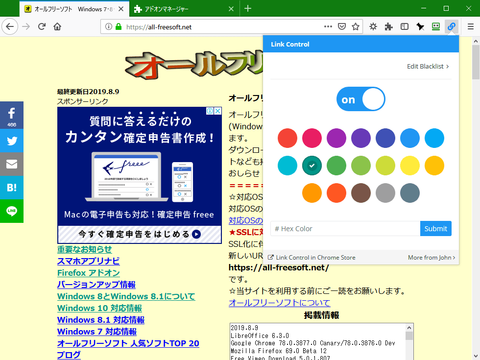Open page actions three-dot menu

[x=328, y=27]
